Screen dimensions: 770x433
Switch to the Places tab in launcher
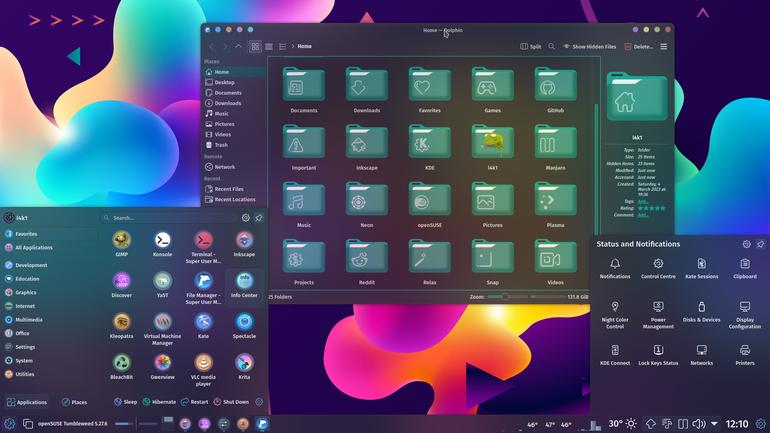[75, 402]
